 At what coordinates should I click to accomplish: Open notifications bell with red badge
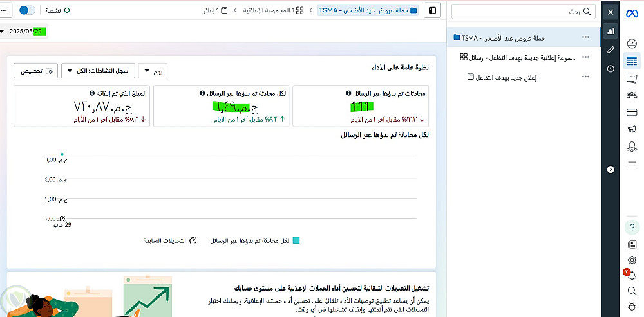point(631,275)
